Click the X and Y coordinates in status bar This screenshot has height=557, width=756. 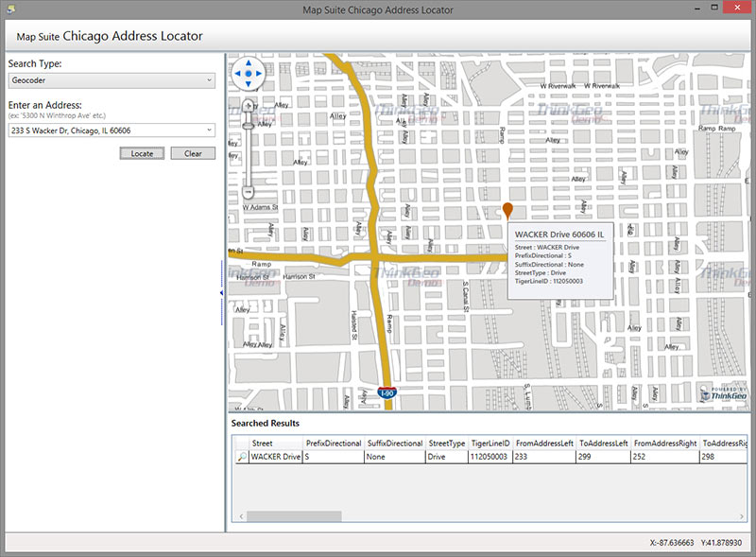[x=696, y=543]
